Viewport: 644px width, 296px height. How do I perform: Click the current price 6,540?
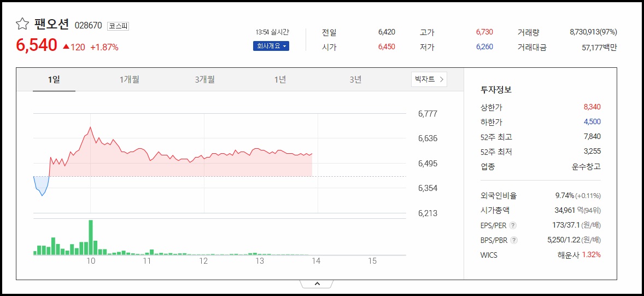point(37,45)
